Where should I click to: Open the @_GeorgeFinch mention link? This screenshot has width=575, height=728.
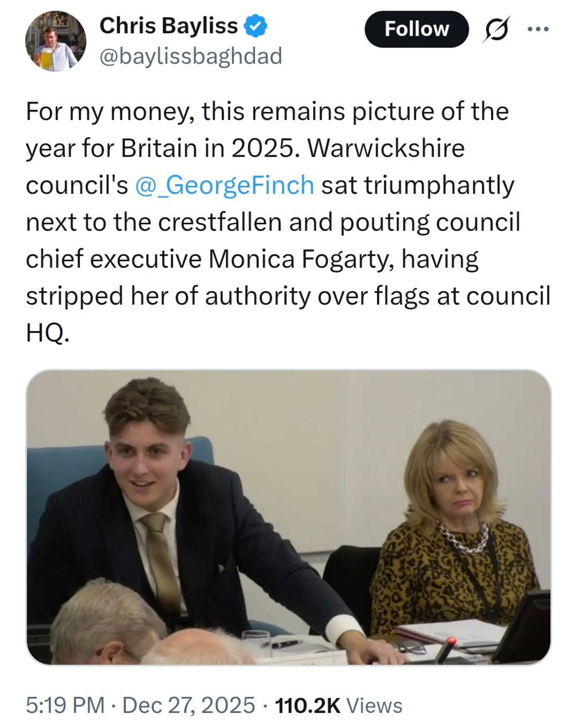click(224, 185)
